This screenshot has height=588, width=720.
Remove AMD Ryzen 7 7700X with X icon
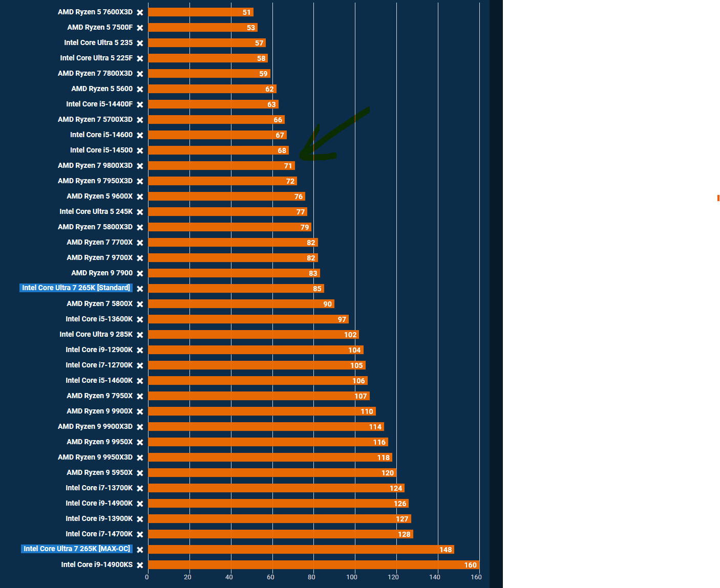(x=140, y=243)
